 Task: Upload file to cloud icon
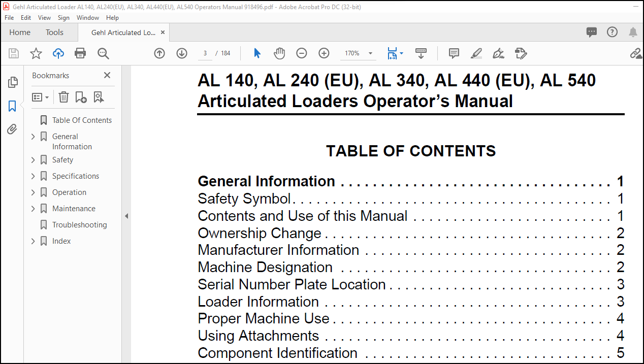[58, 53]
